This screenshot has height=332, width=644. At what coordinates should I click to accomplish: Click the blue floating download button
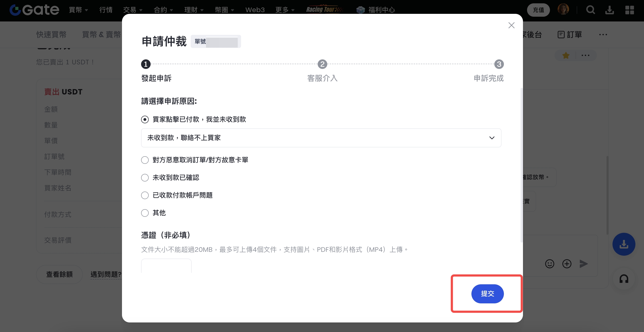pos(624,244)
